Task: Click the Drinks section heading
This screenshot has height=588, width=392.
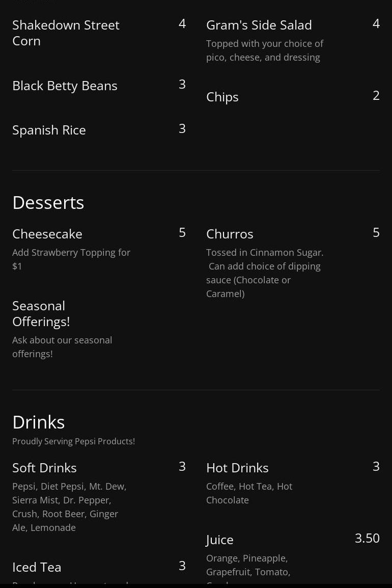Action: coord(38,422)
